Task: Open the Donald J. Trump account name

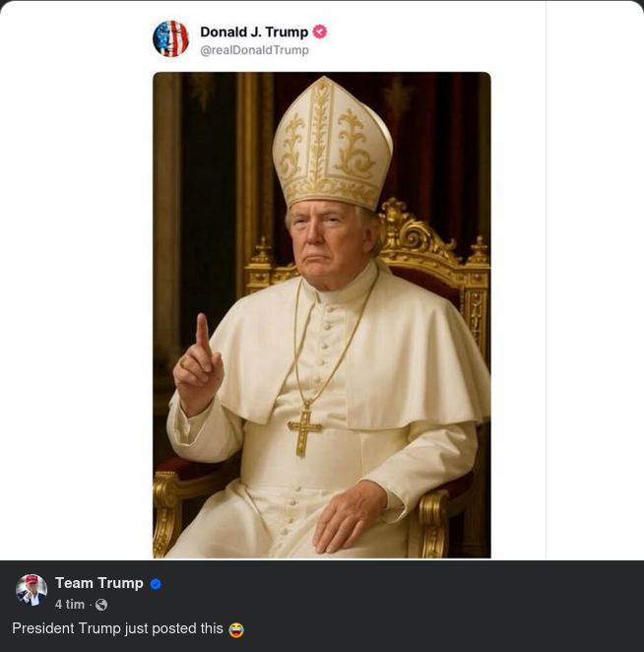Action: (x=253, y=32)
